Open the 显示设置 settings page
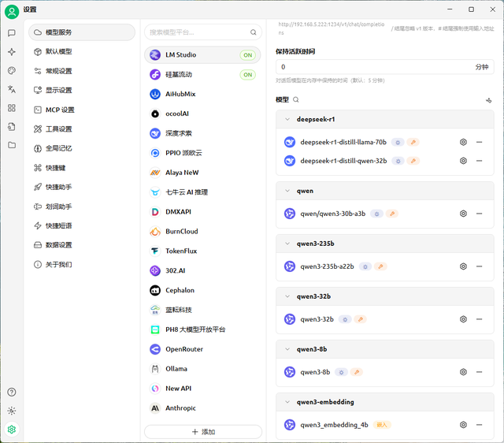 click(x=82, y=90)
